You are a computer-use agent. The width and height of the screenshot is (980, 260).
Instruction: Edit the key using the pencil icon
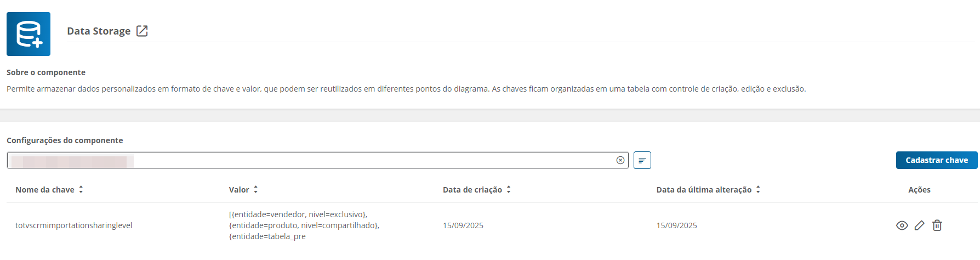coord(919,225)
